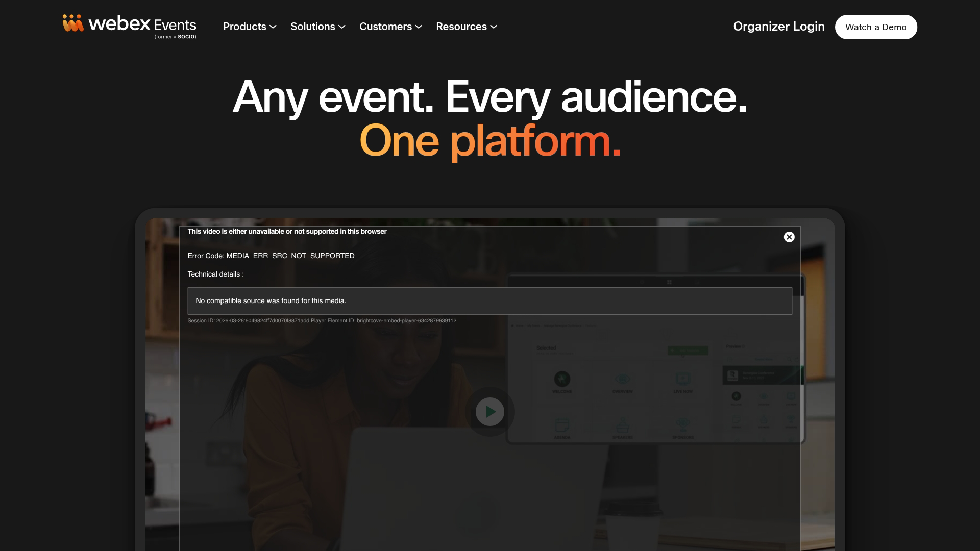Image resolution: width=980 pixels, height=551 pixels.
Task: Expand the Products dropdown chevron
Action: coord(273,27)
